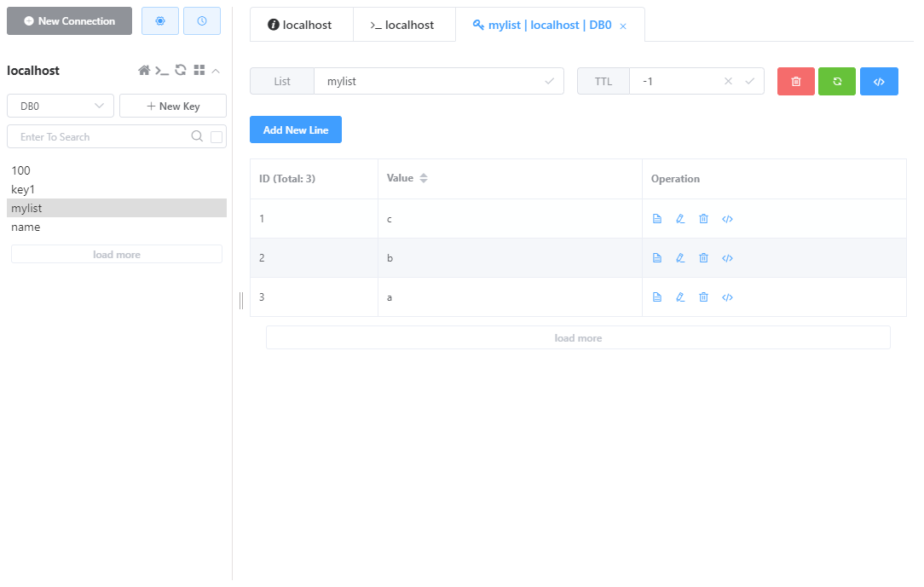This screenshot has width=924, height=587.
Task: Dump command icon for row a
Action: pos(727,297)
